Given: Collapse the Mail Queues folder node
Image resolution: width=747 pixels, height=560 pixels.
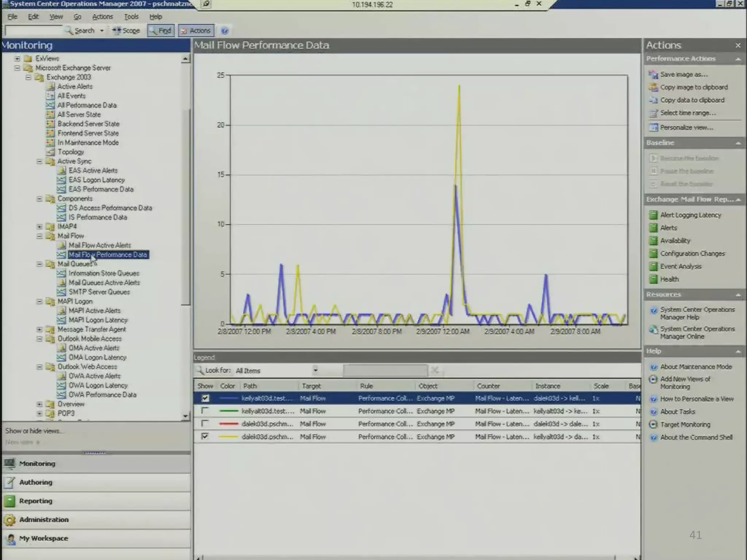Looking at the screenshot, I should pos(39,264).
